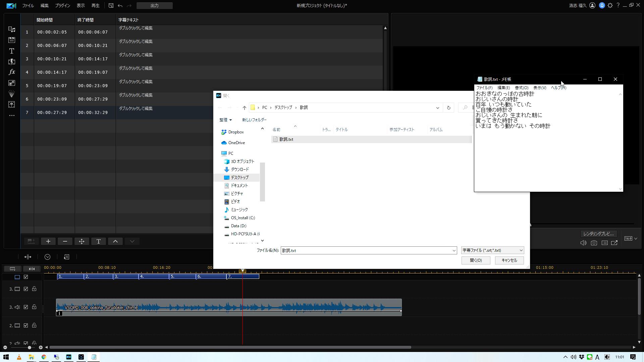Open the 整理 dropdown in file dialog
Viewport: 644px width, 362px height.
pos(225,120)
